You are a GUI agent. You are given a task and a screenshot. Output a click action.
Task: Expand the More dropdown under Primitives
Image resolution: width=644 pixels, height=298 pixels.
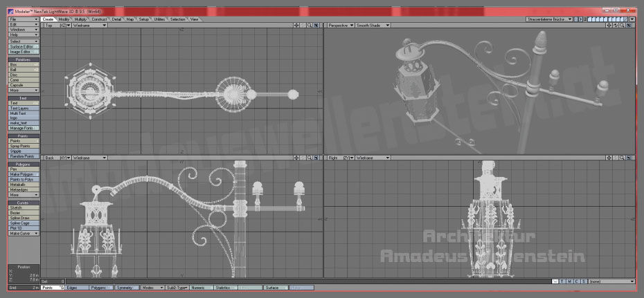tap(24, 90)
